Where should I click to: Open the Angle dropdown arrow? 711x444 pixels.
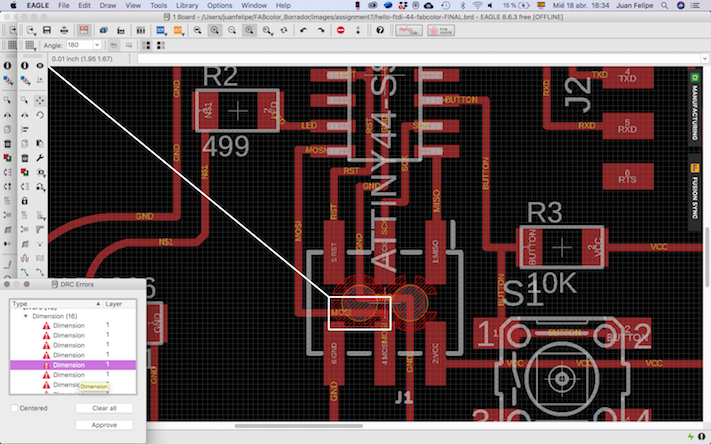(97, 45)
